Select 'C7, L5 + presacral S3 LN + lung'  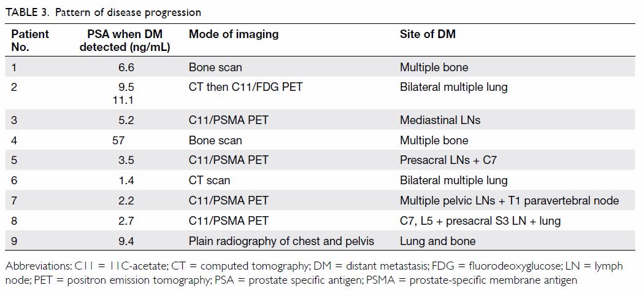tap(480, 221)
